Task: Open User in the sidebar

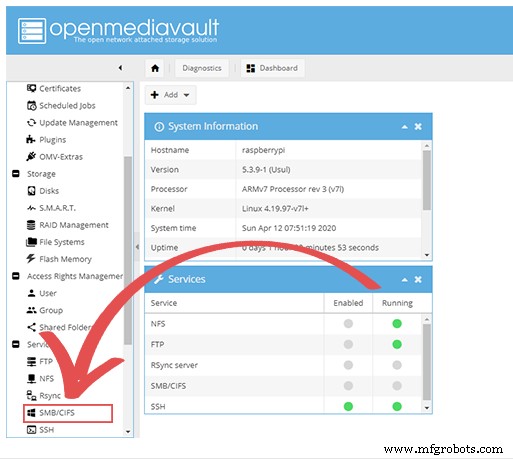Action: coord(42,293)
